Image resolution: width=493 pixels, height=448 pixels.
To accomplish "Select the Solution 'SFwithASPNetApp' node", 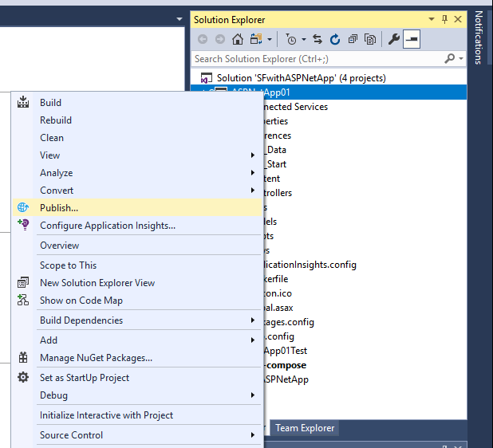I will [302, 78].
